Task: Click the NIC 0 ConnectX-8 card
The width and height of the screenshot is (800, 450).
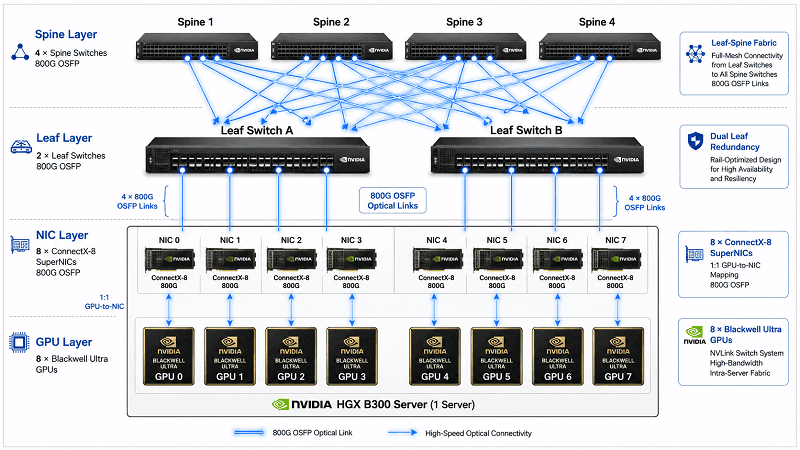Action: (x=169, y=260)
